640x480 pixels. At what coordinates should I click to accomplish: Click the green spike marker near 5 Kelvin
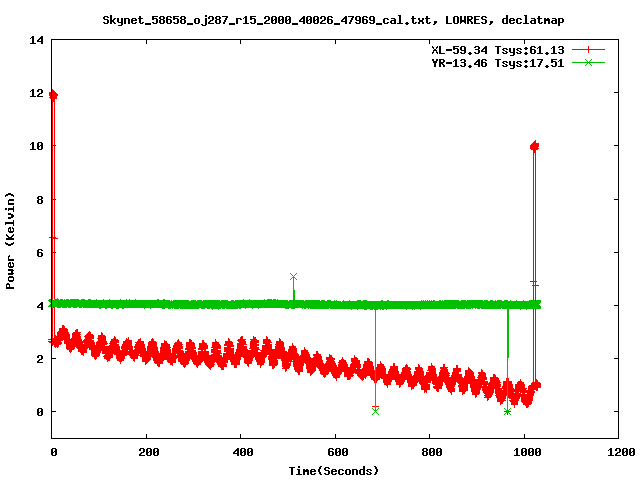coord(293,277)
